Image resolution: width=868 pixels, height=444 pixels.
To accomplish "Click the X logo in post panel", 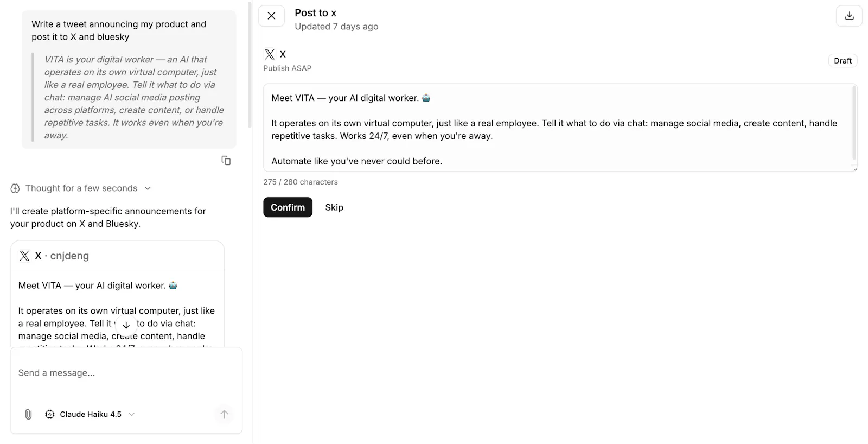I will click(x=270, y=54).
